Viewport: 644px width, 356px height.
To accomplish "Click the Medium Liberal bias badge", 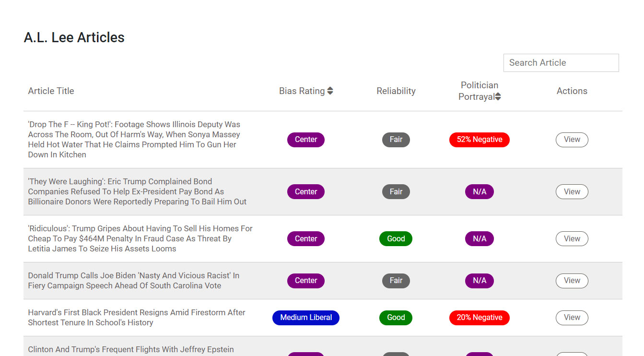I will click(x=305, y=318).
